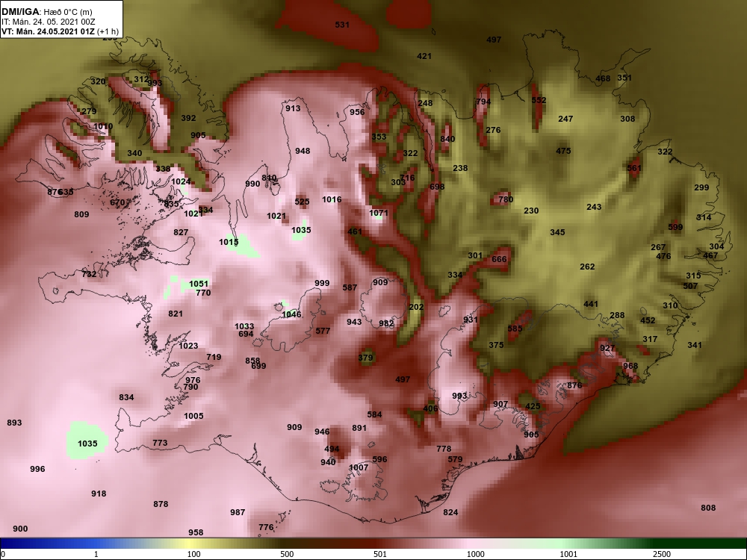Image resolution: width=747 pixels, height=560 pixels.
Task: Click the map value '996'
Action: pyautogui.click(x=37, y=469)
